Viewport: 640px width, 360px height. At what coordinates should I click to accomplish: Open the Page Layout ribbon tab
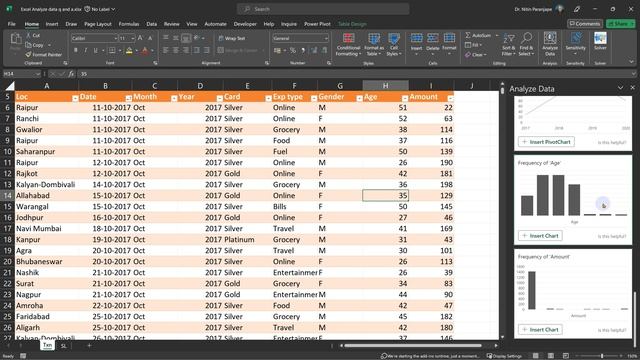[x=98, y=24]
